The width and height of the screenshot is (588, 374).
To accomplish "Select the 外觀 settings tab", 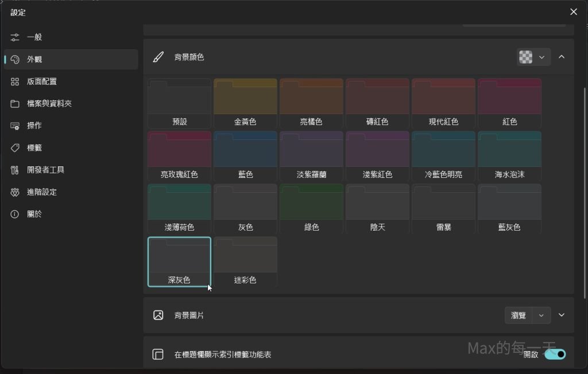I will click(x=34, y=59).
